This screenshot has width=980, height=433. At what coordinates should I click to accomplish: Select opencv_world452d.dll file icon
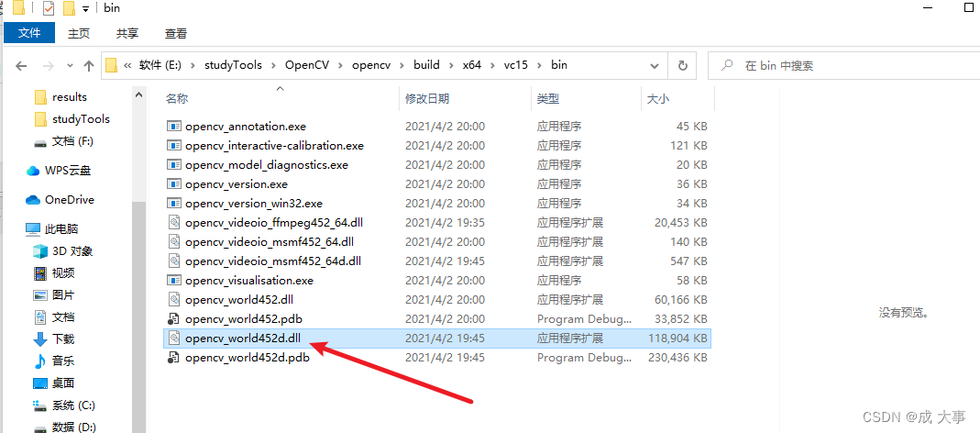pyautogui.click(x=174, y=339)
